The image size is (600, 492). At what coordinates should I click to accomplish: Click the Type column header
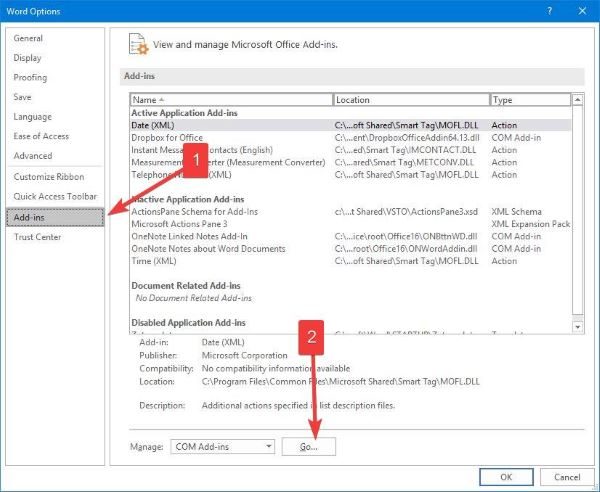(x=530, y=100)
